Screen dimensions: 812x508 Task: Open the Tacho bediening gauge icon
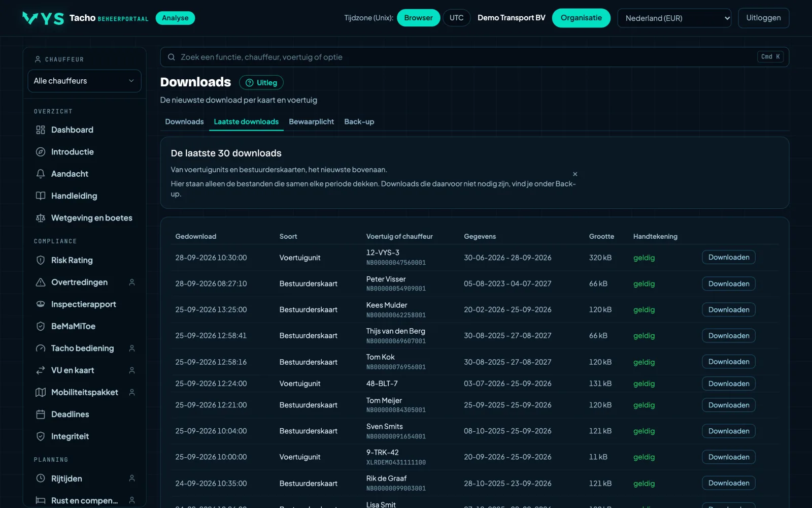pos(41,348)
